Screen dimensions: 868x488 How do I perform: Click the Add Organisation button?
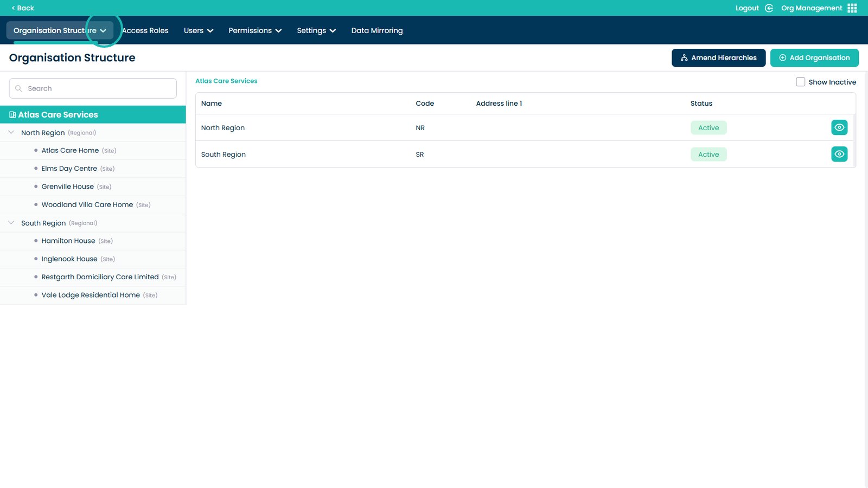pyautogui.click(x=814, y=58)
